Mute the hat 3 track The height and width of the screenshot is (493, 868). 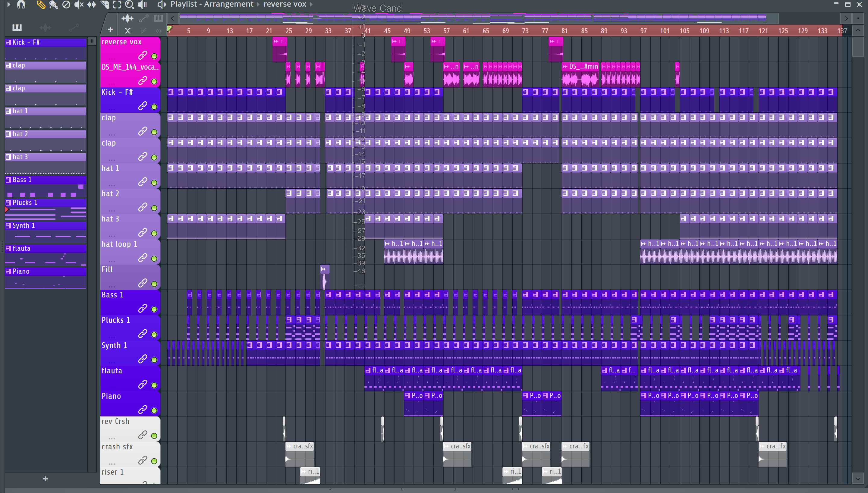(x=154, y=233)
